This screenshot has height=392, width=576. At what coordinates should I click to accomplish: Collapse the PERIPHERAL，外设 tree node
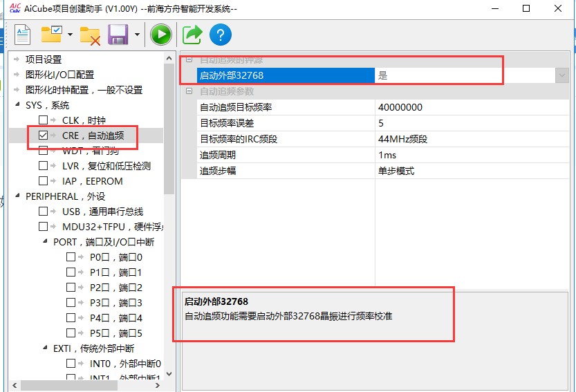[x=17, y=196]
